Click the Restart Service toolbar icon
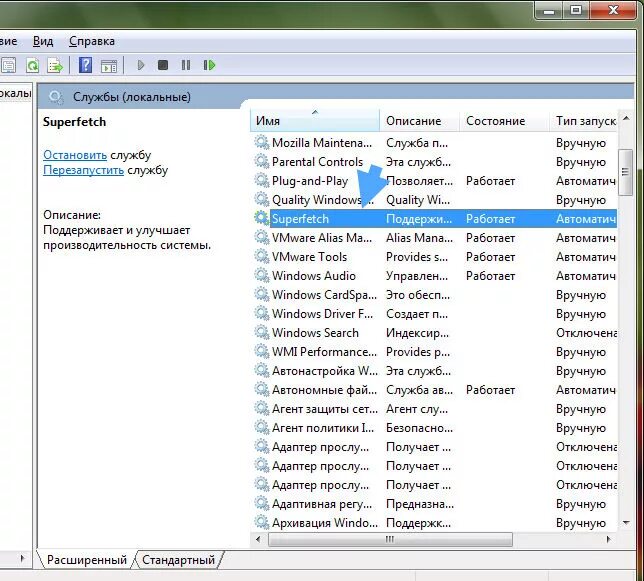Viewport: 644px width, 581px height. [209, 65]
